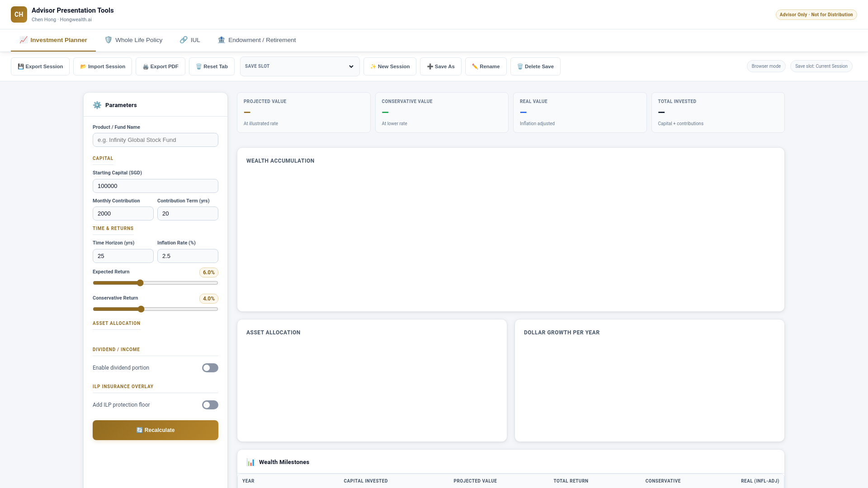Click the Conservative Value card
This screenshot has width=868, height=488.
(x=442, y=113)
